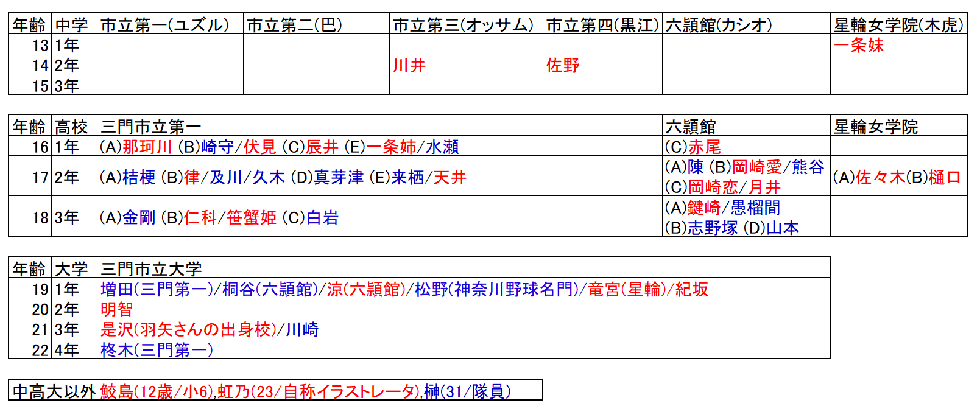Select the cell containing 川井
The image size is (980, 420).
(x=466, y=65)
